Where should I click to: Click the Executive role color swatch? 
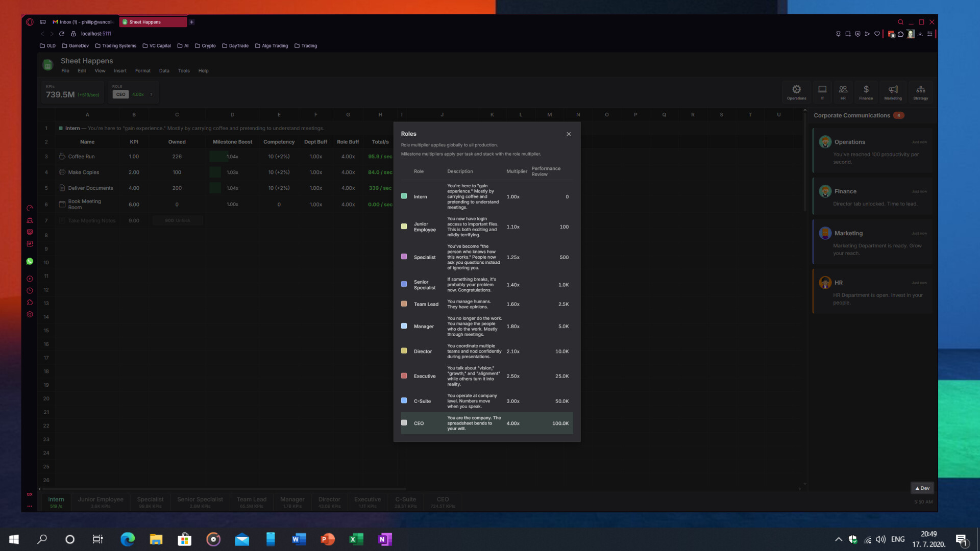(x=404, y=375)
